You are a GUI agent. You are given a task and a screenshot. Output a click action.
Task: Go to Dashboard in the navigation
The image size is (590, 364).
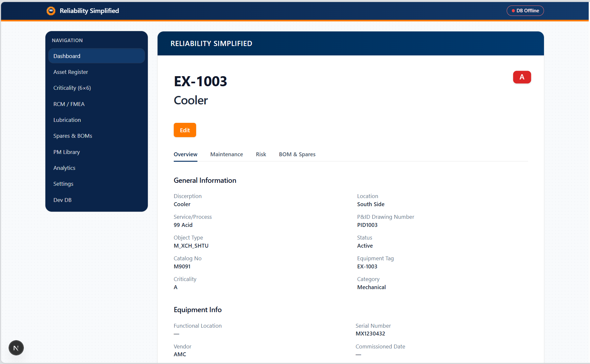click(67, 56)
